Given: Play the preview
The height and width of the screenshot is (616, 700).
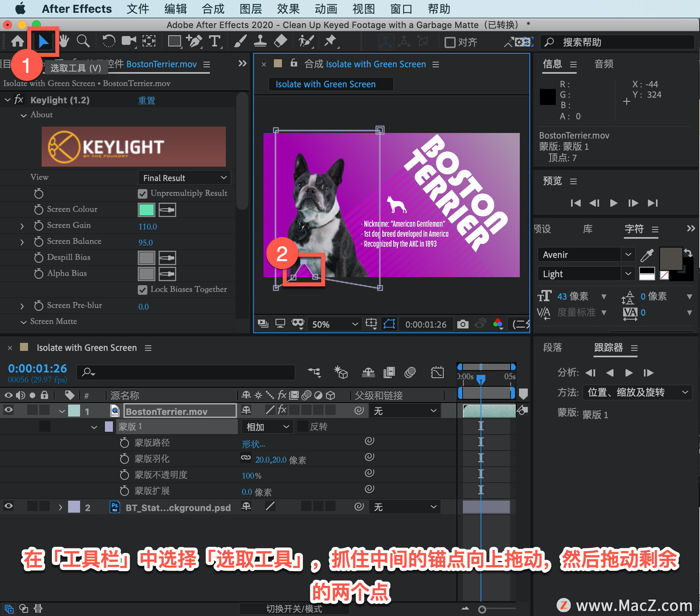Looking at the screenshot, I should pos(614,203).
